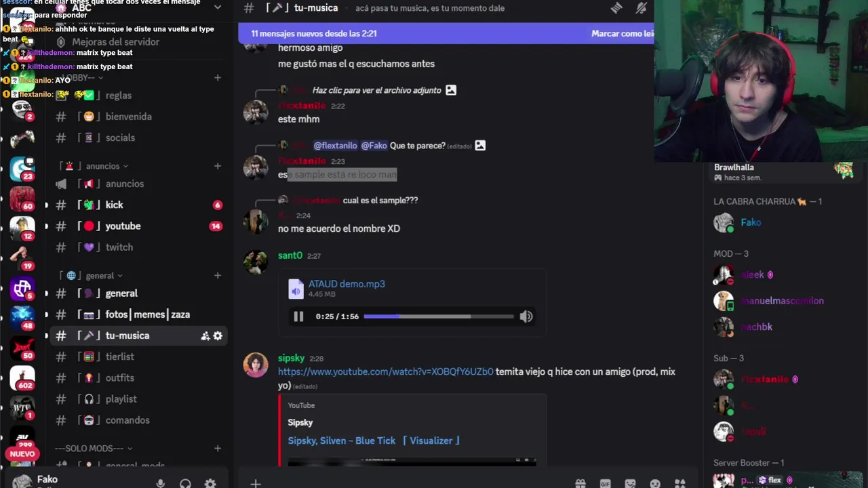
Task: Open the Sipsky YouTube watch link
Action: [x=385, y=371]
